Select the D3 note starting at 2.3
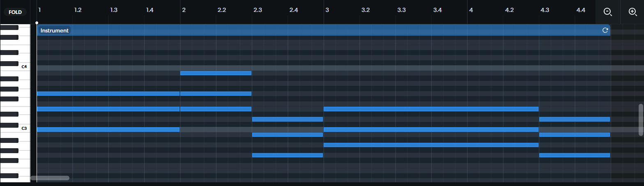644x186 pixels. point(287,119)
